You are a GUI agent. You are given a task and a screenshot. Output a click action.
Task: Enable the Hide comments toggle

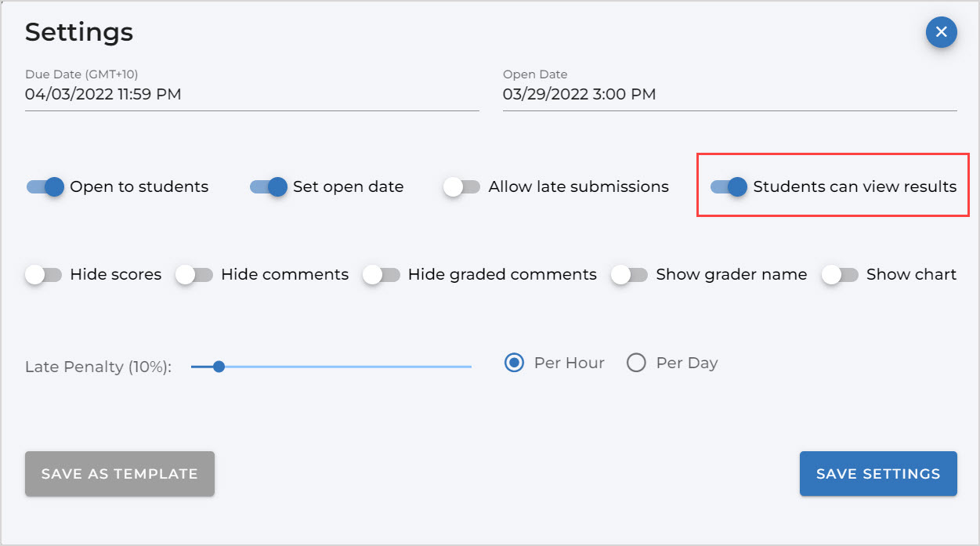click(194, 275)
